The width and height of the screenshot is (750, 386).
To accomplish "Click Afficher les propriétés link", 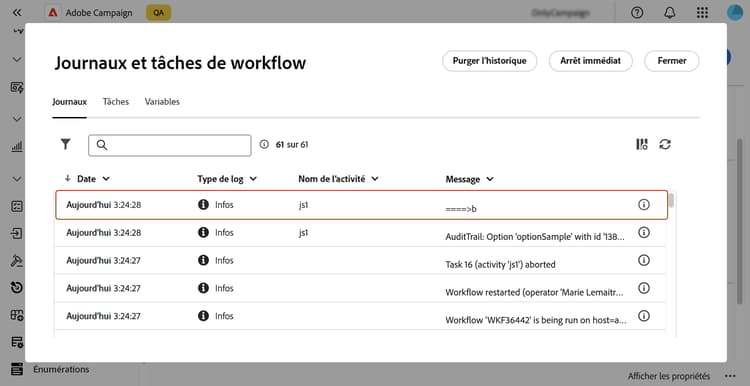I will pos(669,376).
